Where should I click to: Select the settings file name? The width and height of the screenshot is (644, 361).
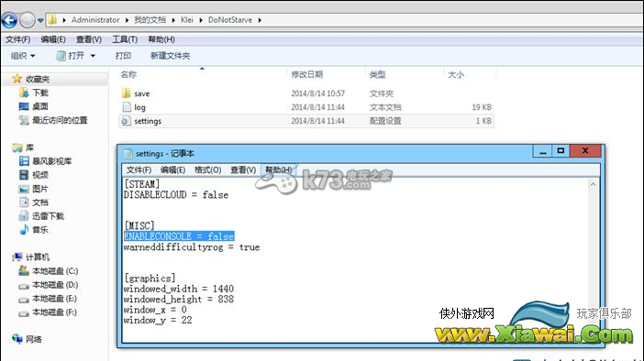[x=148, y=121]
